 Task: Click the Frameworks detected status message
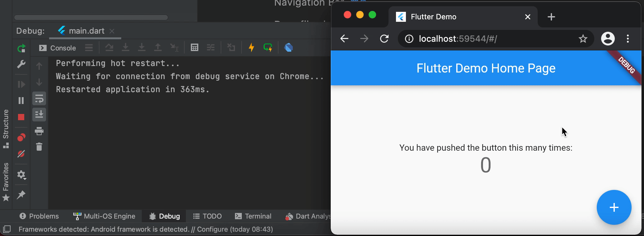pyautogui.click(x=146, y=229)
